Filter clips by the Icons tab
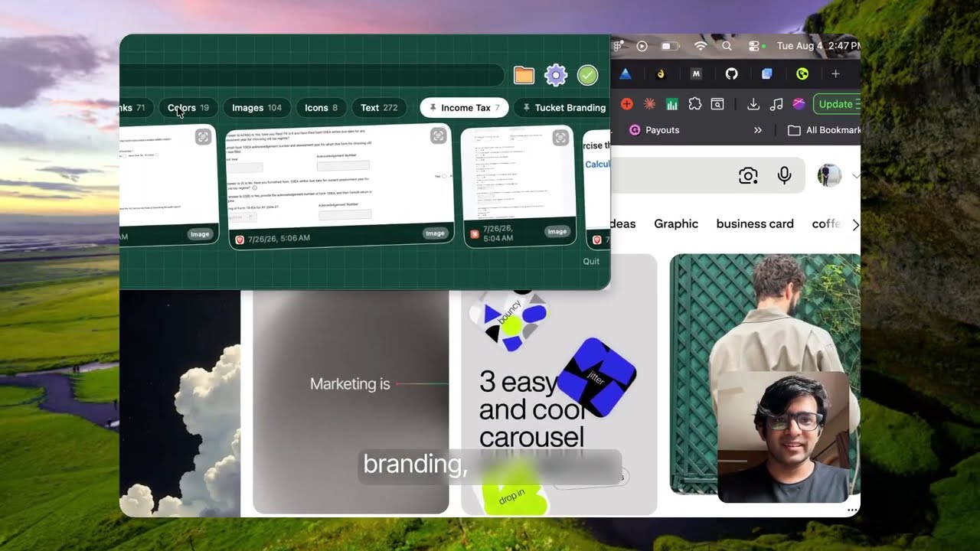 [x=321, y=108]
